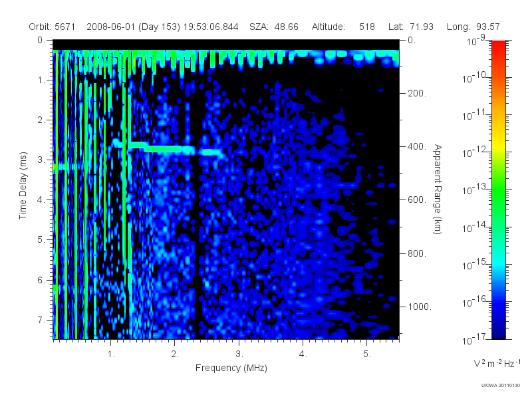Image resolution: width=532 pixels, height=399 pixels.
Task: Click the SZA: 48.66 value
Action: pos(274,27)
